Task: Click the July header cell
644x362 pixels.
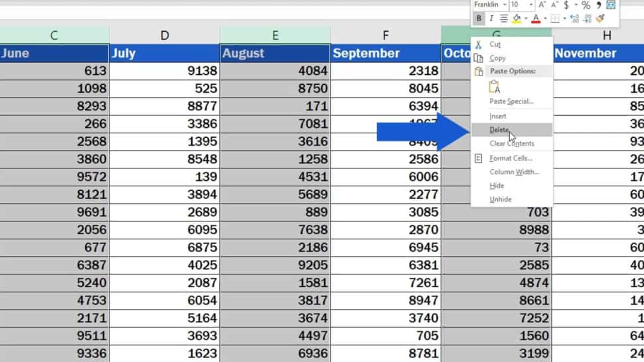Action: [165, 53]
